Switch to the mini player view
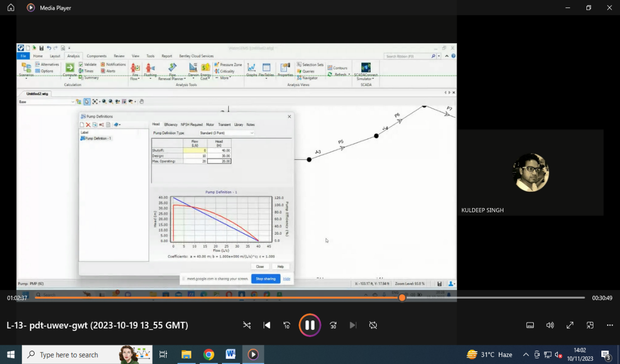The height and width of the screenshot is (364, 620). point(590,325)
